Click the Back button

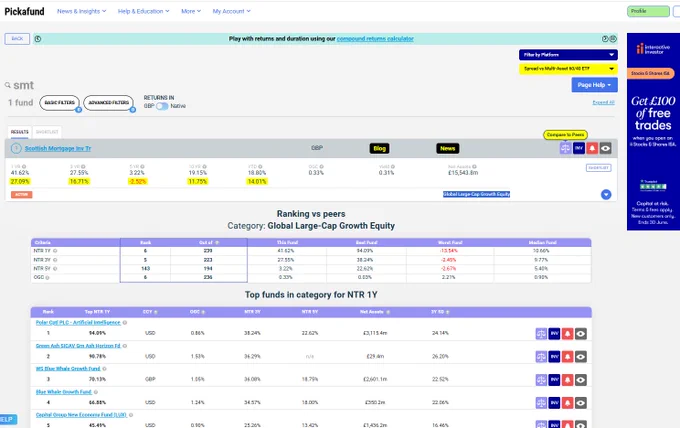[17, 39]
